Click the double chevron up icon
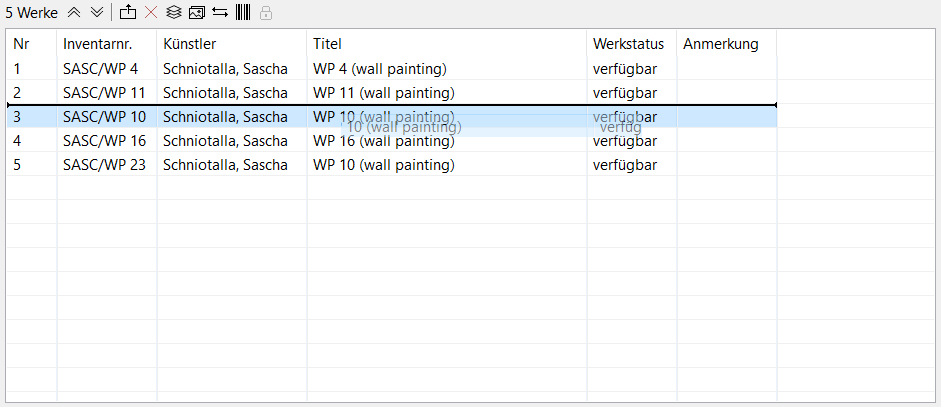The width and height of the screenshot is (942, 407). 74,12
